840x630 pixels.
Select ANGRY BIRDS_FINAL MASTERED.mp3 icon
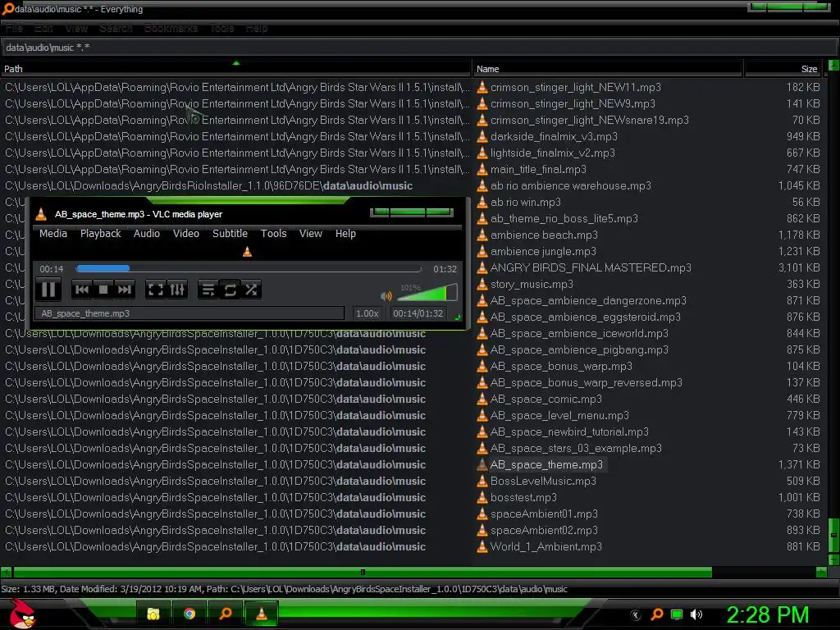point(482,267)
